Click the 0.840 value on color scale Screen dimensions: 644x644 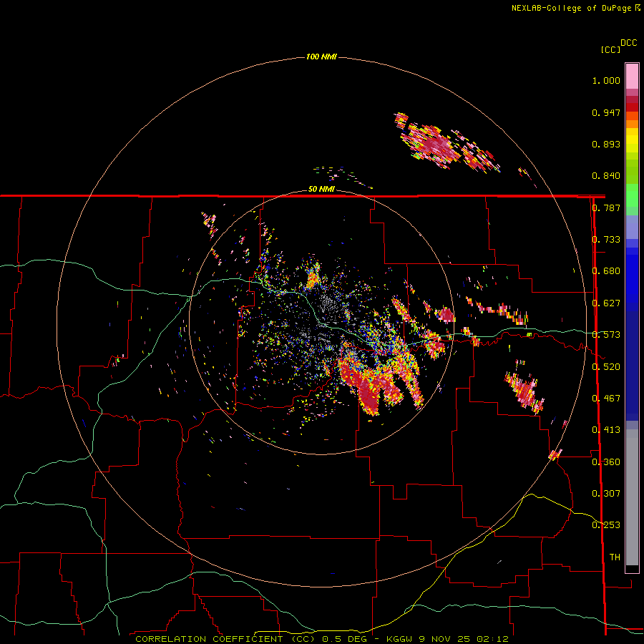pos(606,176)
